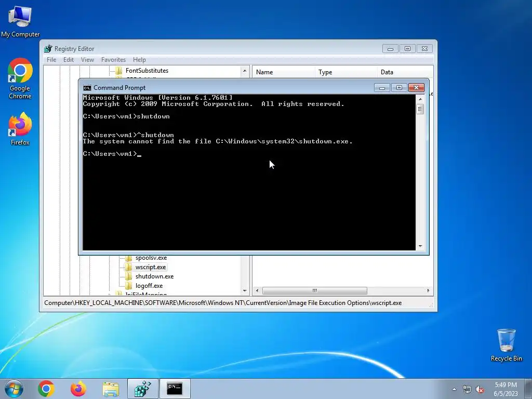532x399 pixels.
Task: Click registry tree scroll up arrow
Action: 245,71
